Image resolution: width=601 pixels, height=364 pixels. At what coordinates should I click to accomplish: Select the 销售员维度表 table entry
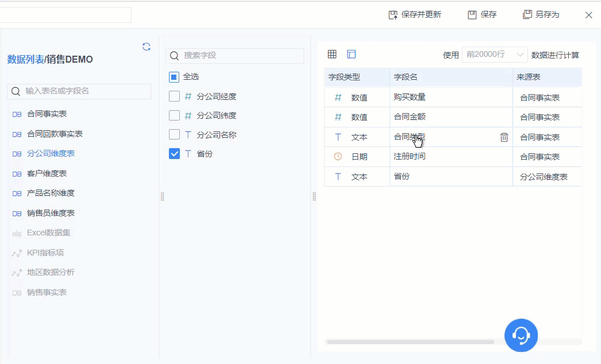pyautogui.click(x=51, y=213)
